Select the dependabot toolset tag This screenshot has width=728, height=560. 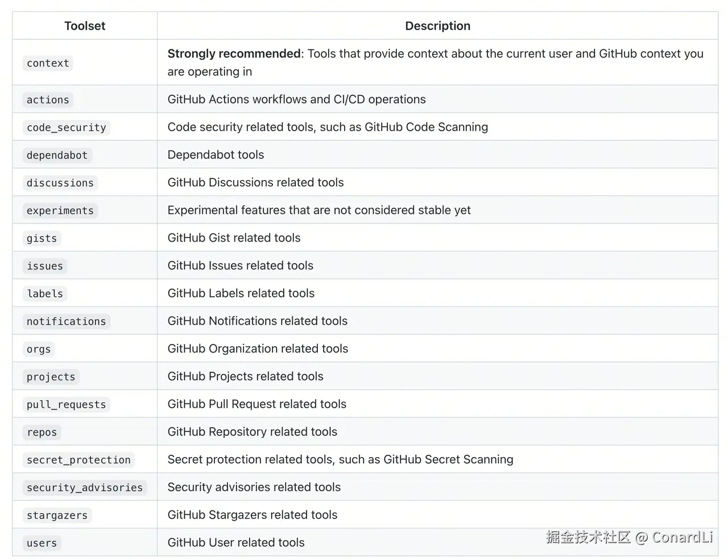[57, 155]
